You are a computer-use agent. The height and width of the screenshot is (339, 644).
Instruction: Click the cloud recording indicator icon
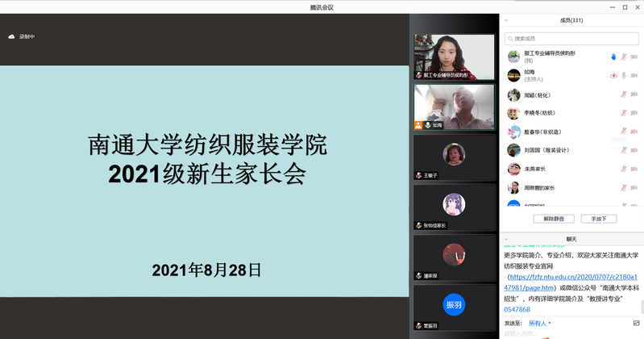pos(11,36)
